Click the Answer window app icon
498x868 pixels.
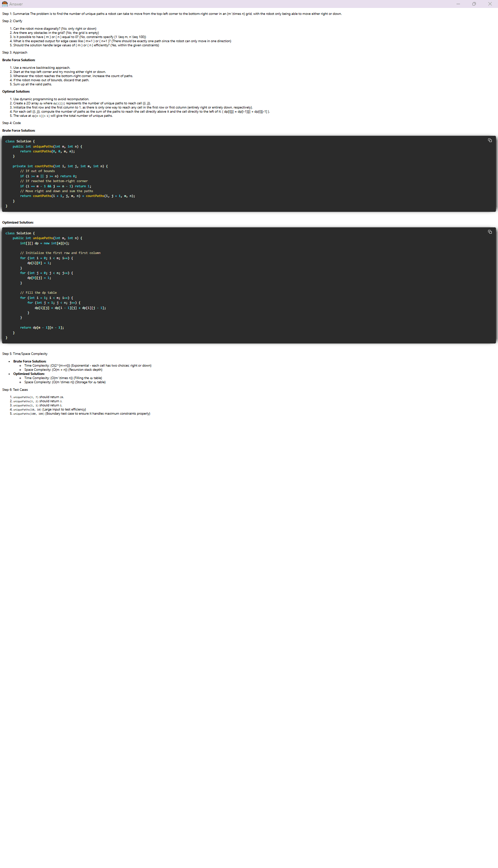click(4, 4)
